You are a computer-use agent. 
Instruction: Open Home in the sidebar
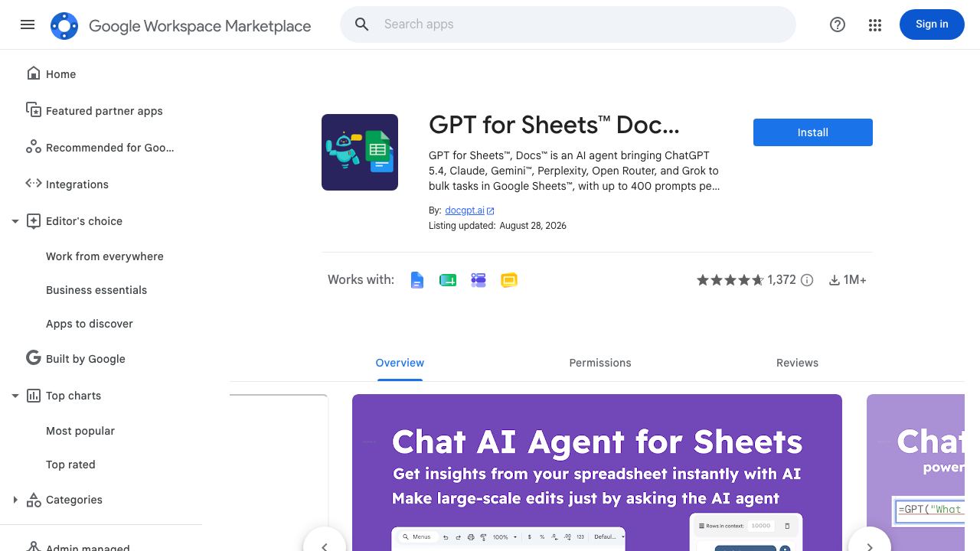60,74
